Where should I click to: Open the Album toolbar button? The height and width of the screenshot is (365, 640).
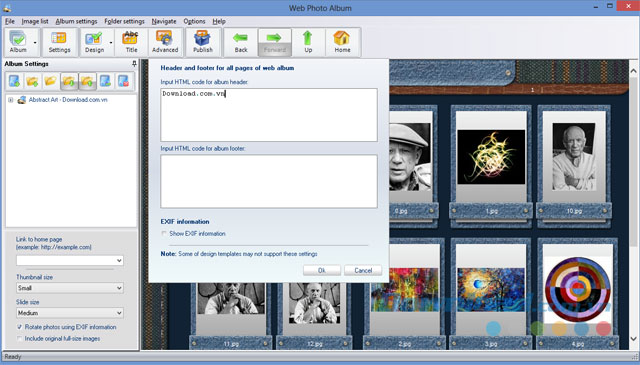18,42
